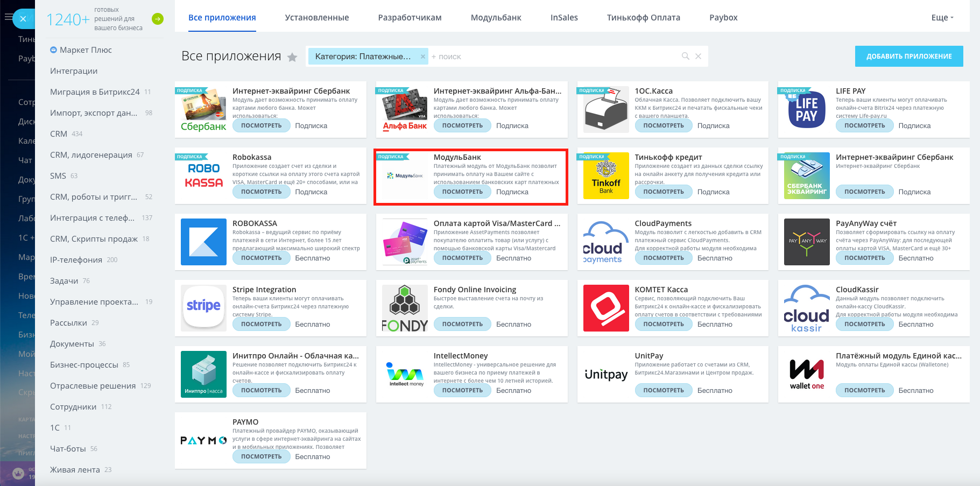Open the Paybox tab
The width and height of the screenshot is (980, 486).
click(x=723, y=18)
